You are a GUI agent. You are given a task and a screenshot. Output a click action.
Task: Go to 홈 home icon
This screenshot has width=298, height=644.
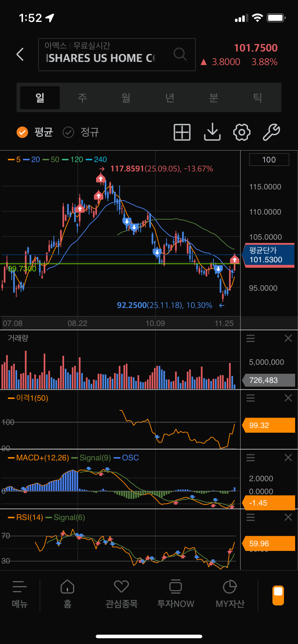68,594
